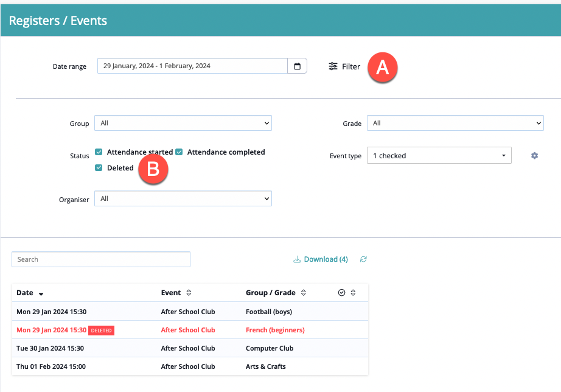Click the date range input field
Viewport: 561px width, 392px height.
(x=192, y=66)
